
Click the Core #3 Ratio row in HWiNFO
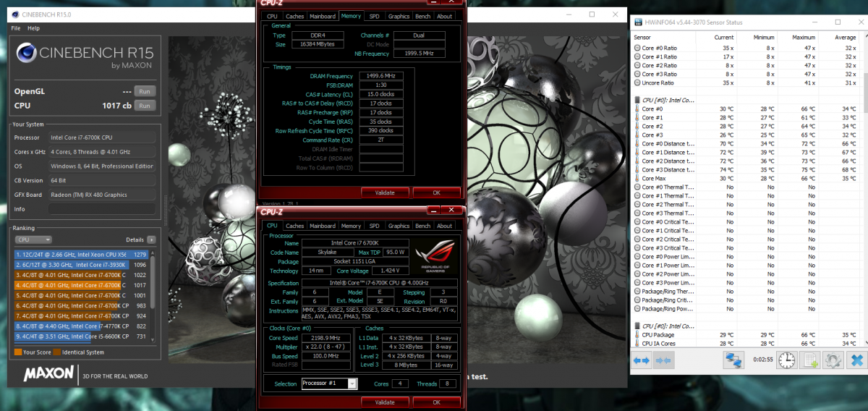pyautogui.click(x=745, y=74)
